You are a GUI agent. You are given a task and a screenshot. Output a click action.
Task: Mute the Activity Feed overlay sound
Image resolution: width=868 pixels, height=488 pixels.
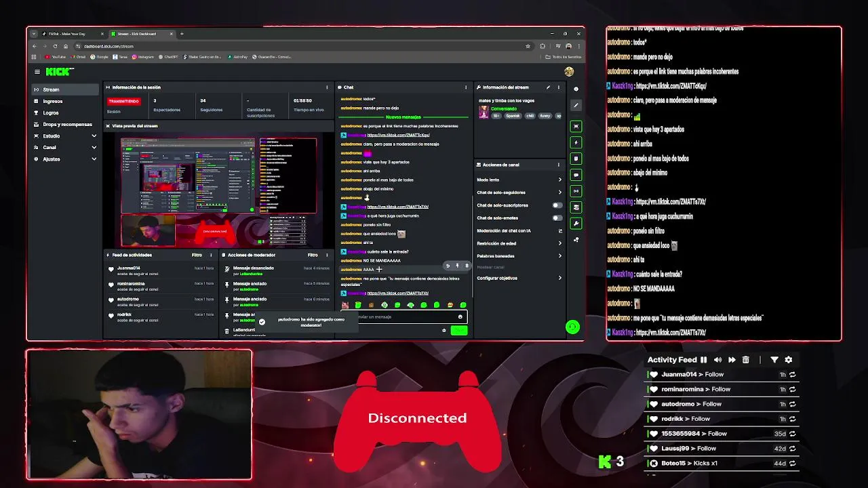pyautogui.click(x=717, y=360)
